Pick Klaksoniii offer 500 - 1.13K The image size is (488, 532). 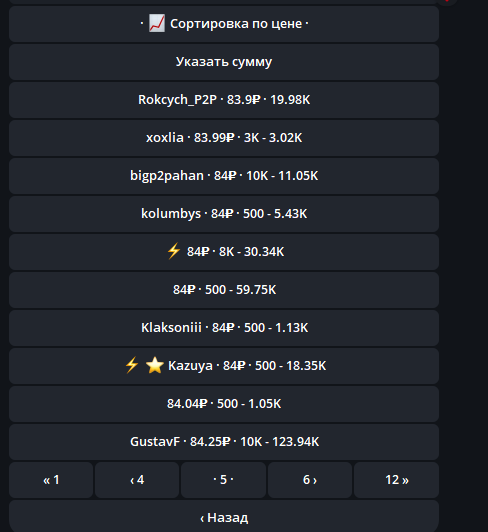pos(224,328)
